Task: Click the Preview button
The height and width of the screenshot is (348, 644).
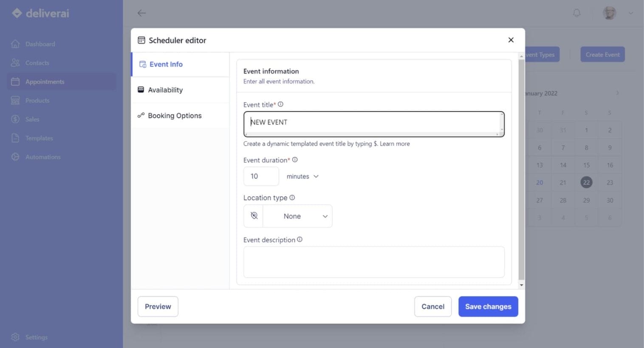Action: [158, 306]
